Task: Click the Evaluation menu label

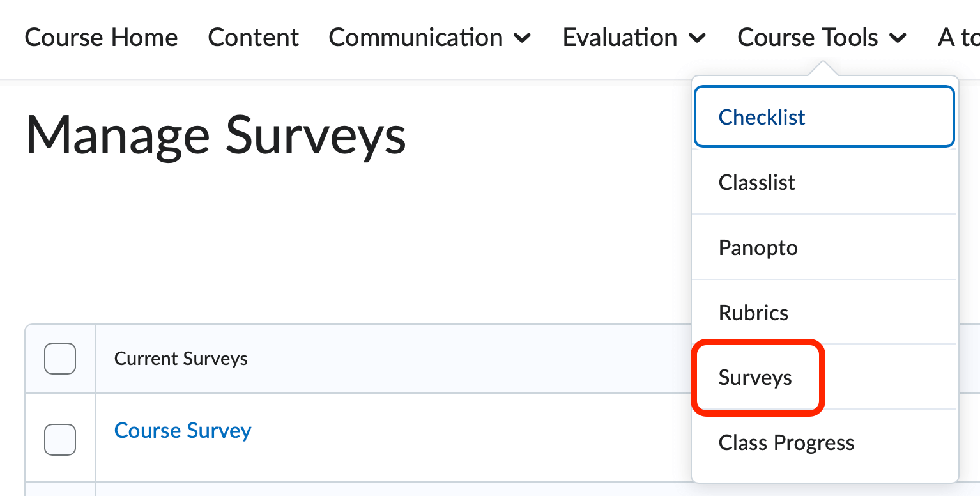Action: [618, 38]
